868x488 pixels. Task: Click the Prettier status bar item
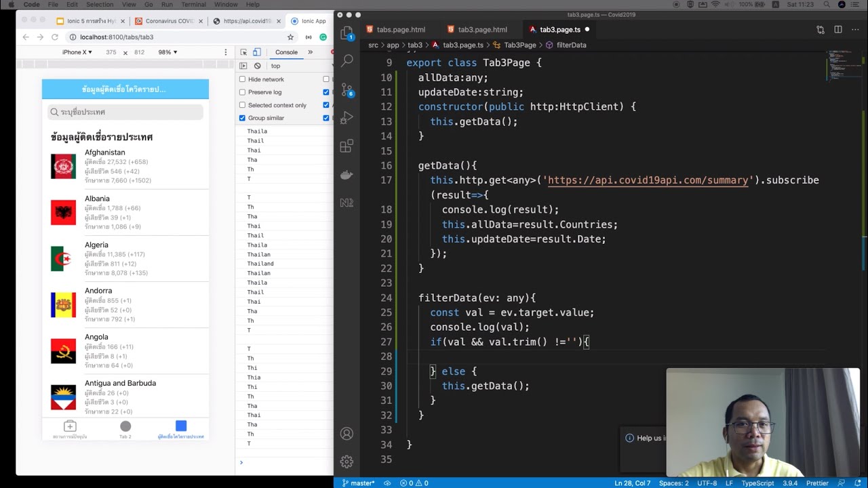pos(817,483)
